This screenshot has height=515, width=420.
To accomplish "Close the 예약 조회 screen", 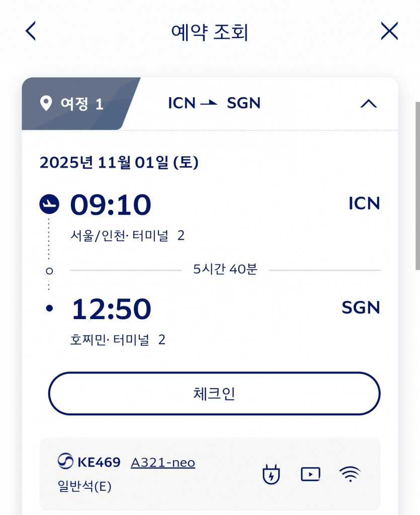I will 389,32.
